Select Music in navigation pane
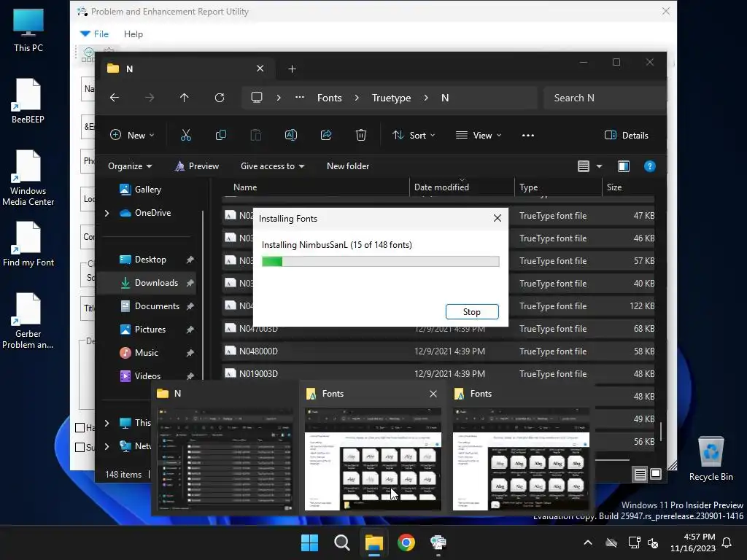Image resolution: width=747 pixels, height=560 pixels. point(146,353)
